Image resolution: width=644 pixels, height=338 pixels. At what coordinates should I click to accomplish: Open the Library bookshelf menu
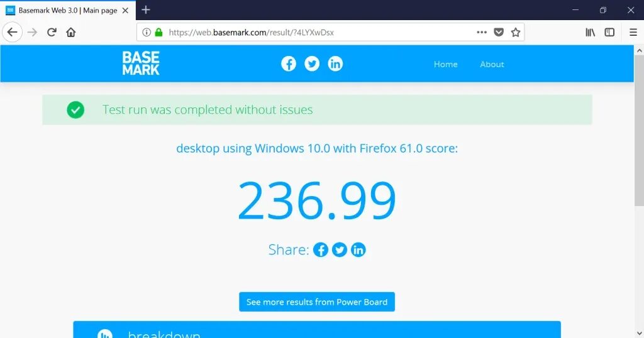click(x=590, y=32)
